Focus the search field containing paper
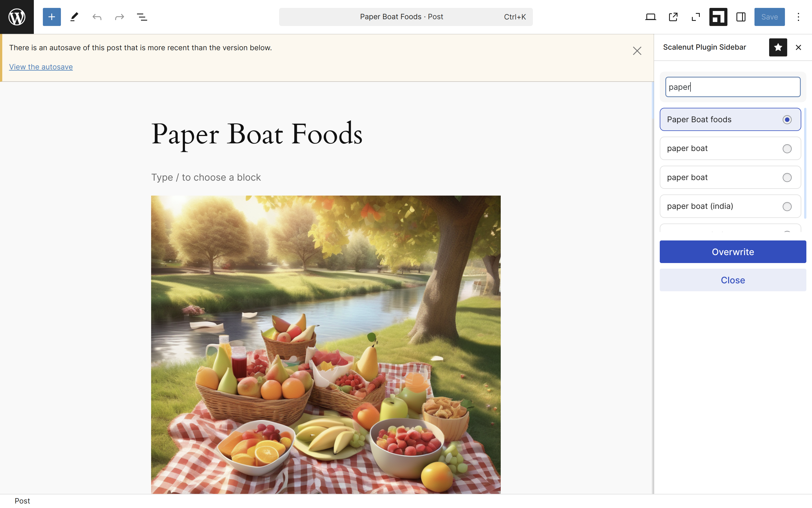 [733, 87]
